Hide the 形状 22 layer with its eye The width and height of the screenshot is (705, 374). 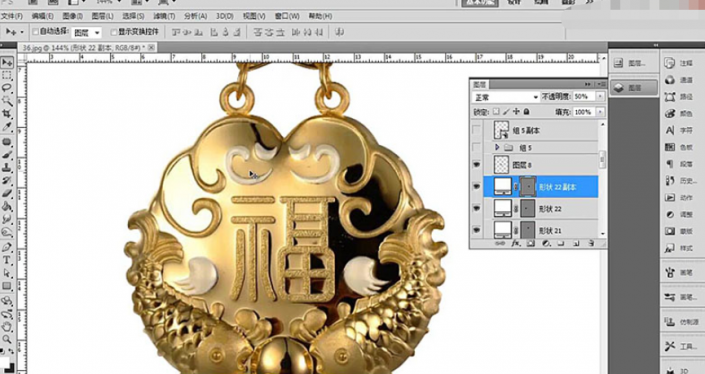[477, 209]
